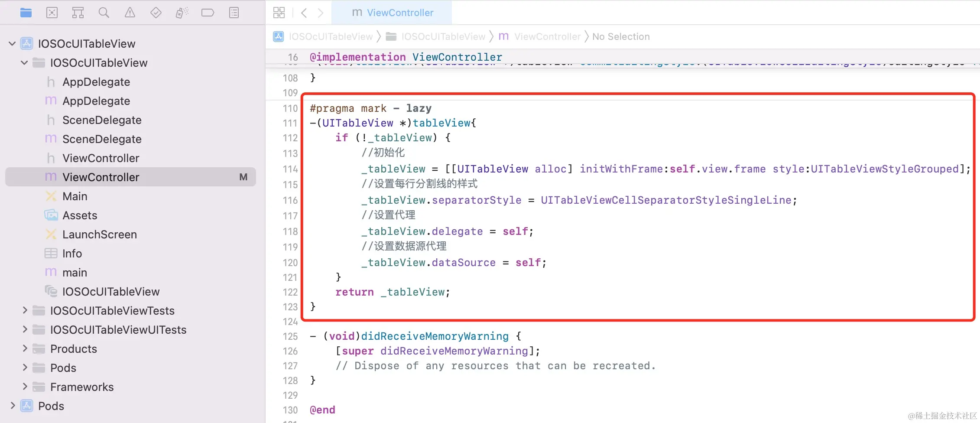The height and width of the screenshot is (423, 980).
Task: Click the M modified status badge
Action: (x=243, y=177)
